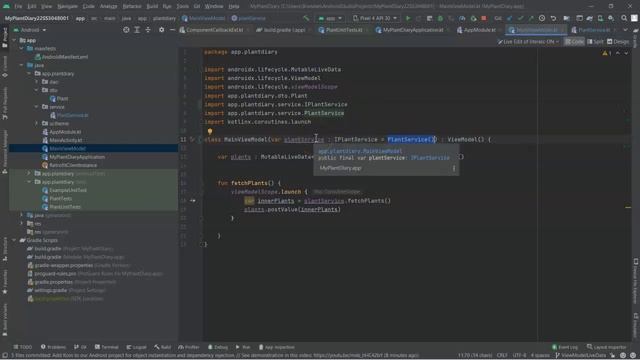Stop the running app via the red square icon
640x360 pixels.
(484, 18)
